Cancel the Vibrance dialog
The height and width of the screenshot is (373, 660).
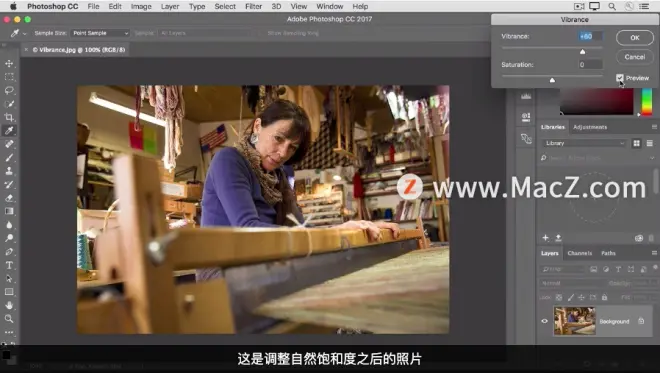635,57
